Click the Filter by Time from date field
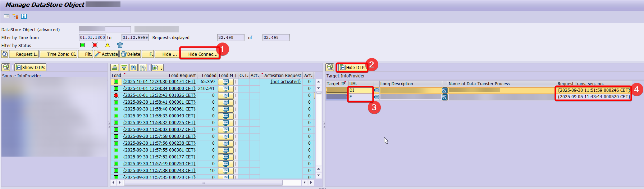Screen dimensions: 644x189 [92, 37]
